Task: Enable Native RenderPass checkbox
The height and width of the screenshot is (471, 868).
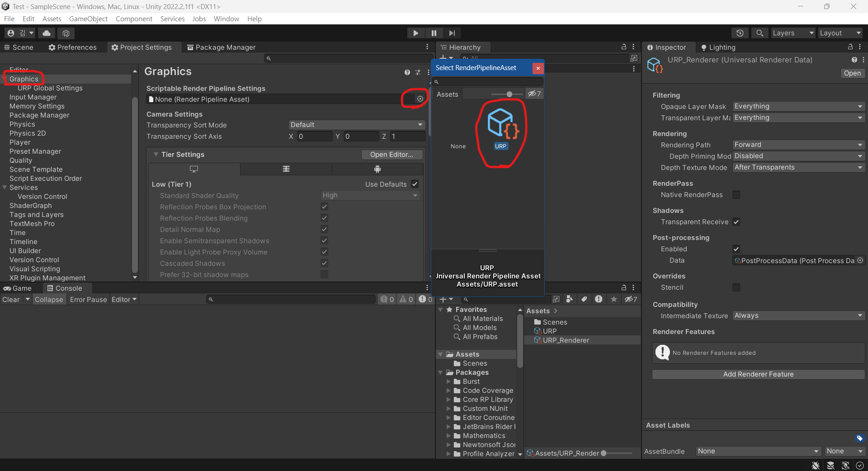Action: (x=736, y=195)
